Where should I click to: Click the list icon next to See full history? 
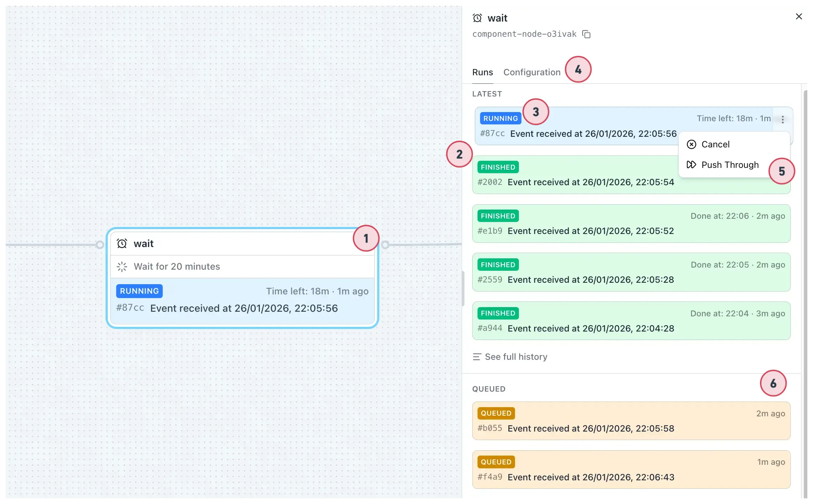(477, 357)
